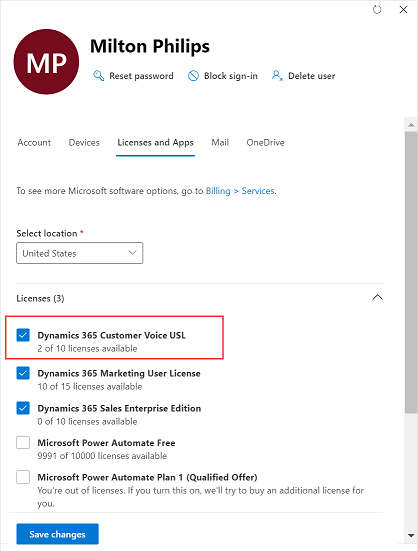This screenshot has height=551, width=418.
Task: Click the '10 of 15 licenses available' text
Action: coord(90,387)
